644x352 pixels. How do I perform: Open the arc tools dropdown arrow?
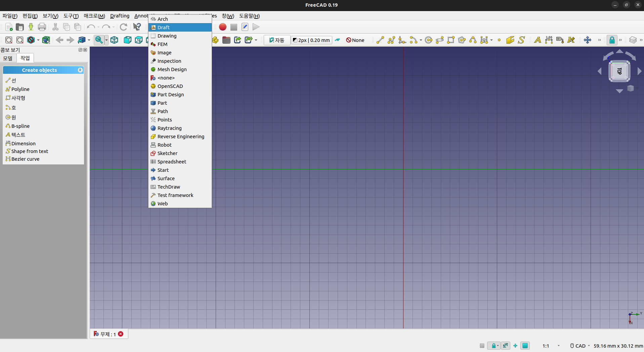pyautogui.click(x=421, y=40)
